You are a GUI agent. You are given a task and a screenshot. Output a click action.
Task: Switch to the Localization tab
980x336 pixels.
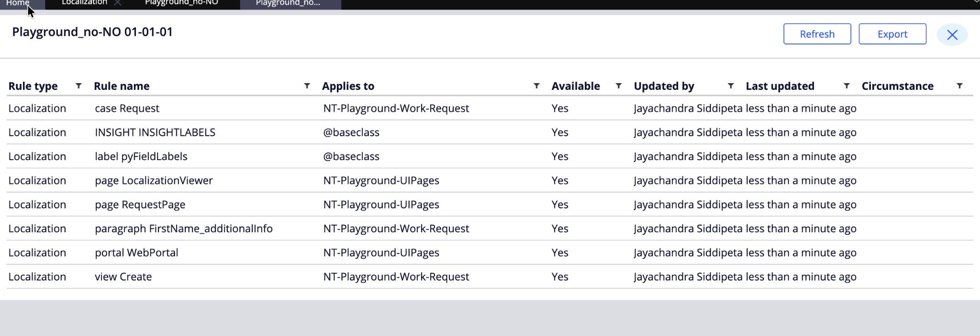click(x=84, y=3)
